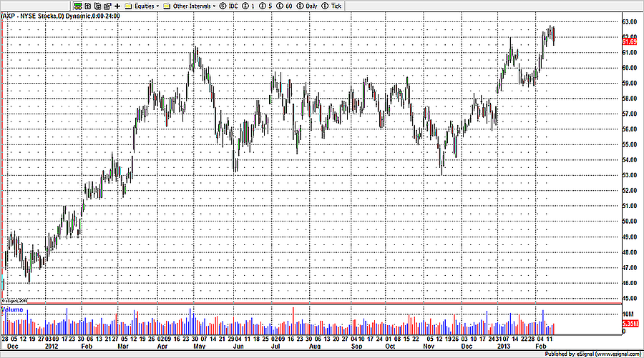Click the fourth toolbar icon before plus sign
644x358 pixels.
107,6
